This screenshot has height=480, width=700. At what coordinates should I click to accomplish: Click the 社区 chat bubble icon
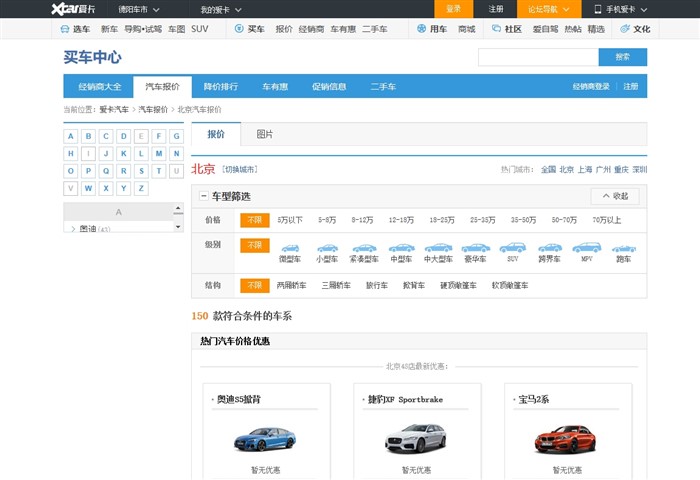[496, 29]
